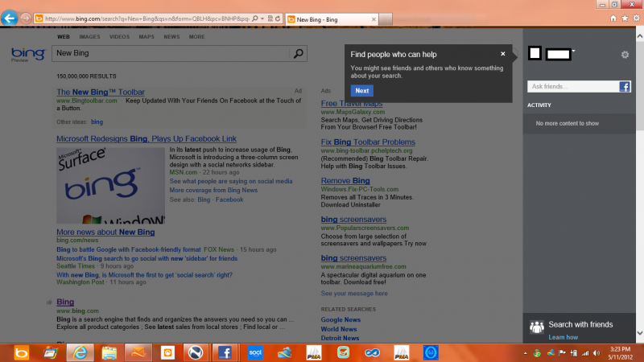The image size is (644, 362).
Task: Click the browser Back arrow button
Action: tap(10, 18)
